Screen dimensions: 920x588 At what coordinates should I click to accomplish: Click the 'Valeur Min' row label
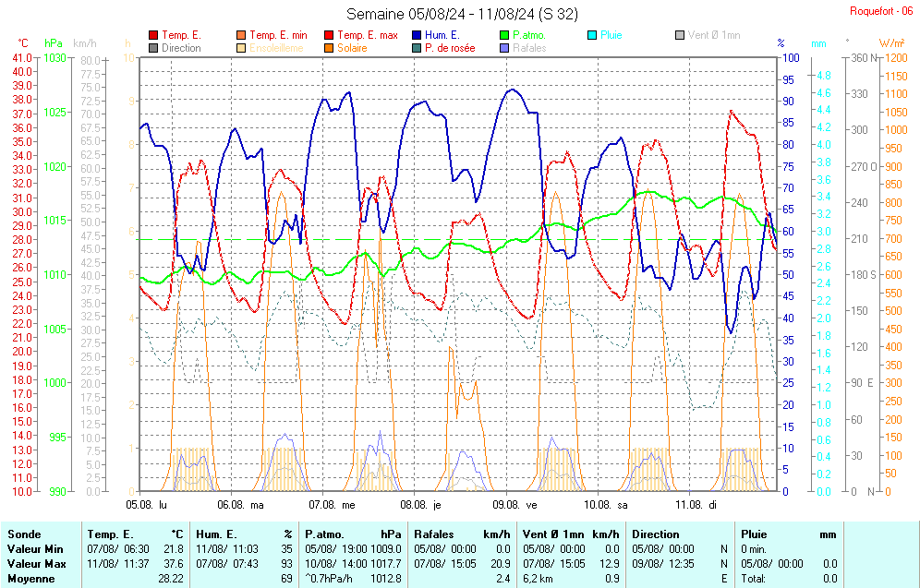click(x=35, y=548)
